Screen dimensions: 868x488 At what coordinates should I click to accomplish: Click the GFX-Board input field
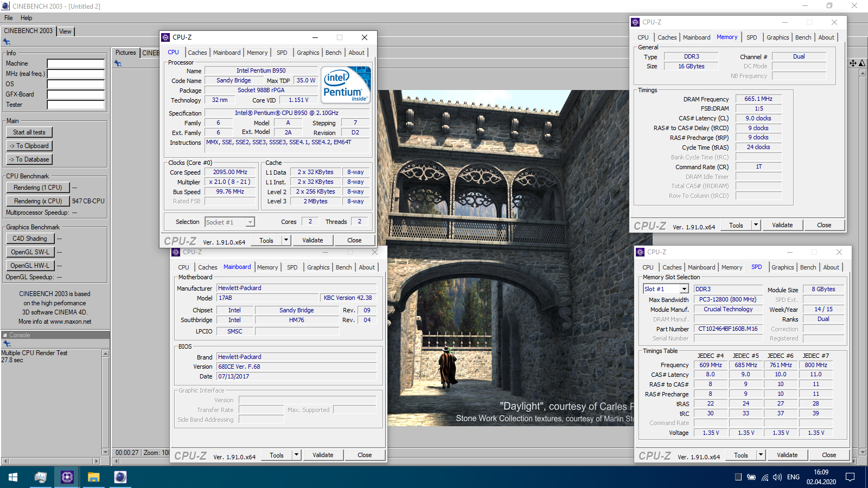(x=75, y=94)
